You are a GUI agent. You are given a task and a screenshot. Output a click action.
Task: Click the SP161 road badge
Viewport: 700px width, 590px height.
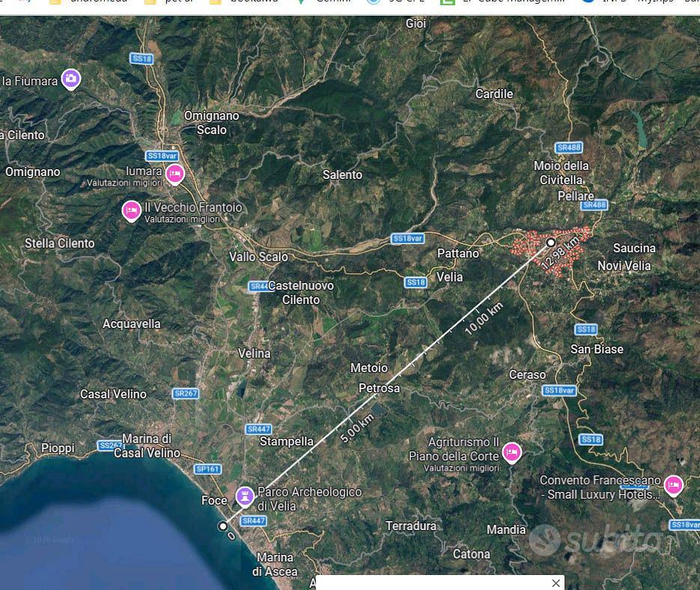(208, 469)
